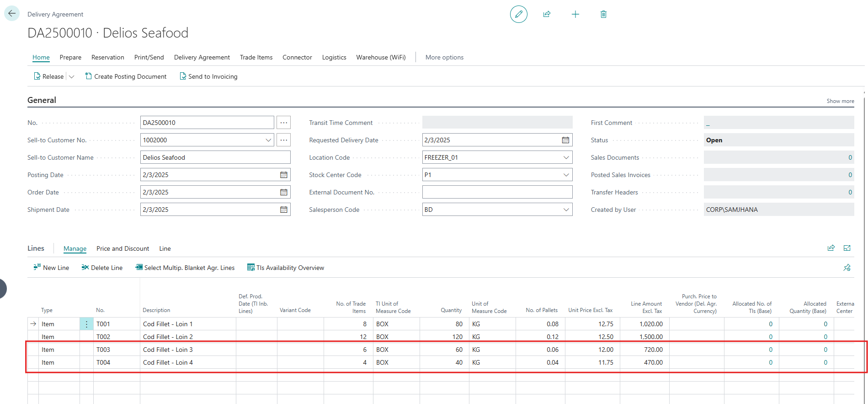Open row options for T001 line
Viewport: 868px width, 404px height.
coord(86,324)
